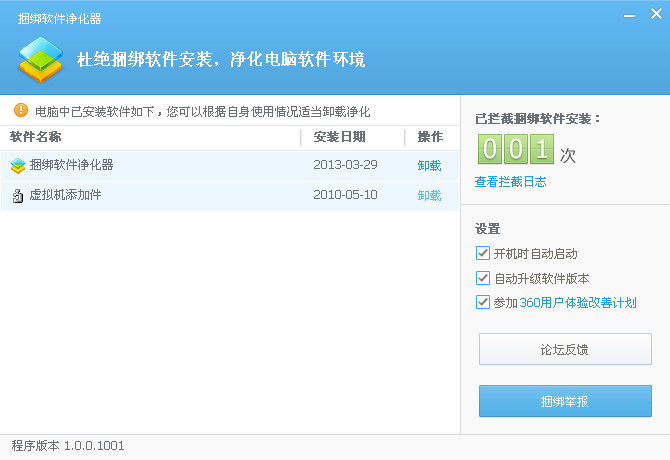Click the green 001 intercept counter
The width and height of the screenshot is (670, 460).
click(516, 149)
